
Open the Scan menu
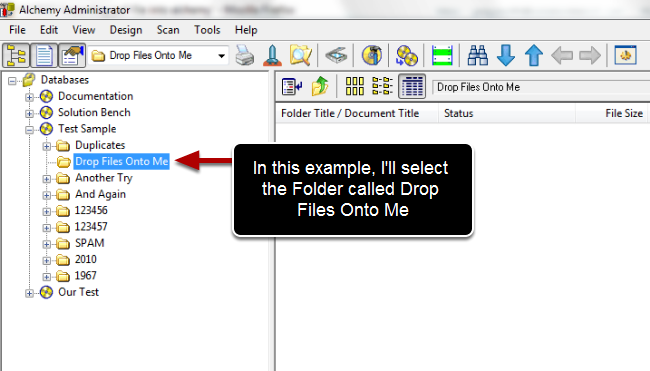click(x=168, y=30)
